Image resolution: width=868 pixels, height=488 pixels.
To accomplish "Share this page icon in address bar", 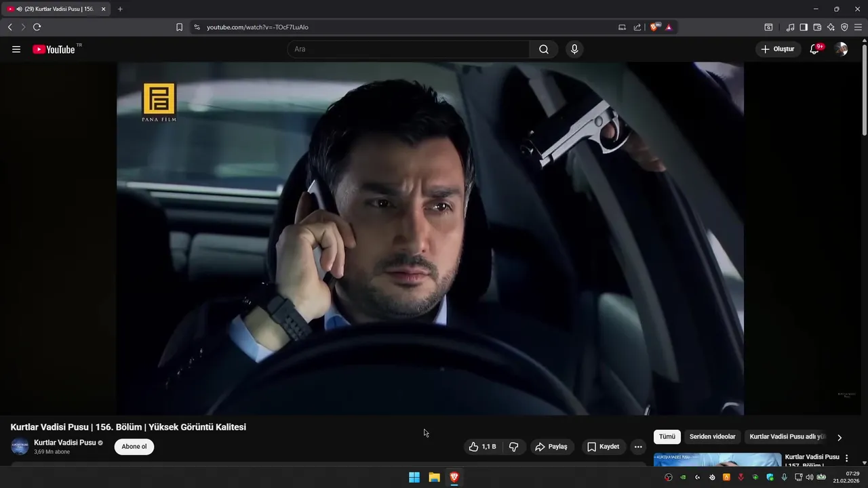I will [x=637, y=27].
